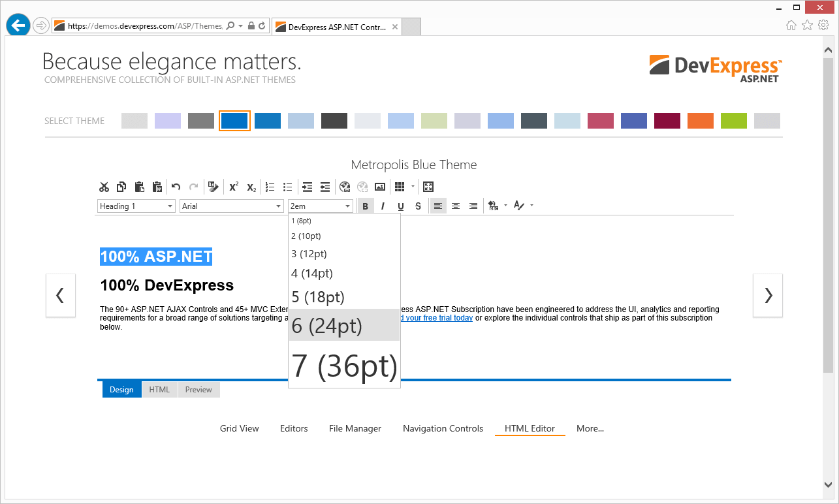839x504 pixels.
Task: Open the File Manager demo link
Action: point(355,428)
